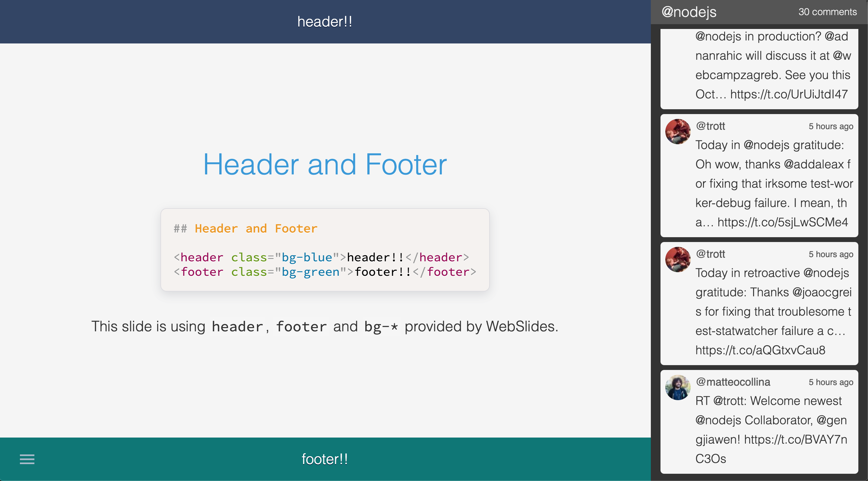
Task: Click the 30 comments counter
Action: [x=827, y=12]
